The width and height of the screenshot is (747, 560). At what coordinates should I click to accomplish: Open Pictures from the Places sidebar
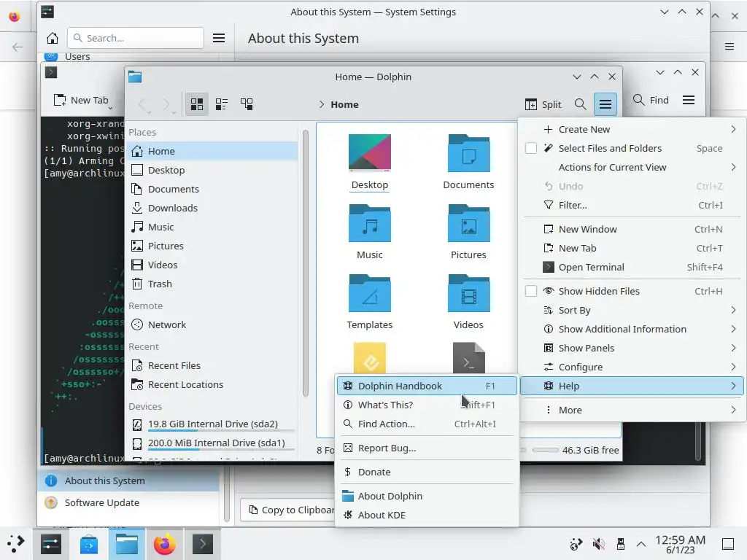click(x=212, y=246)
